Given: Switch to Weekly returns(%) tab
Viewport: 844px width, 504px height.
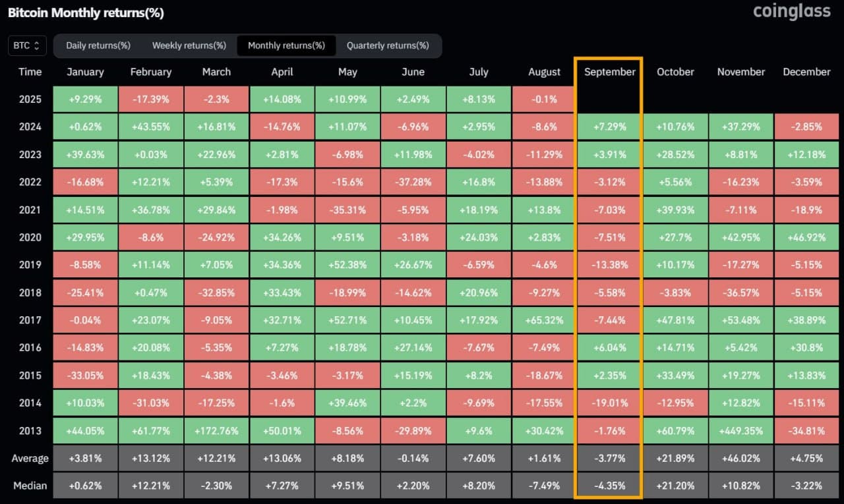Looking at the screenshot, I should [189, 45].
